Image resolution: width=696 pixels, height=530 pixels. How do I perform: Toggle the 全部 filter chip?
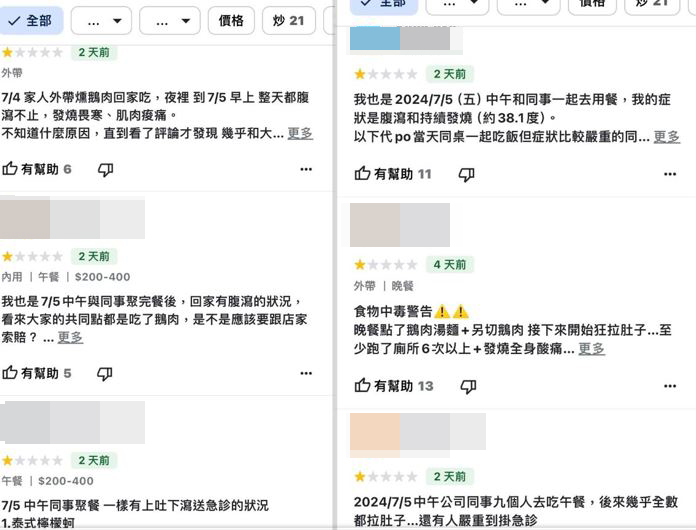click(x=32, y=20)
